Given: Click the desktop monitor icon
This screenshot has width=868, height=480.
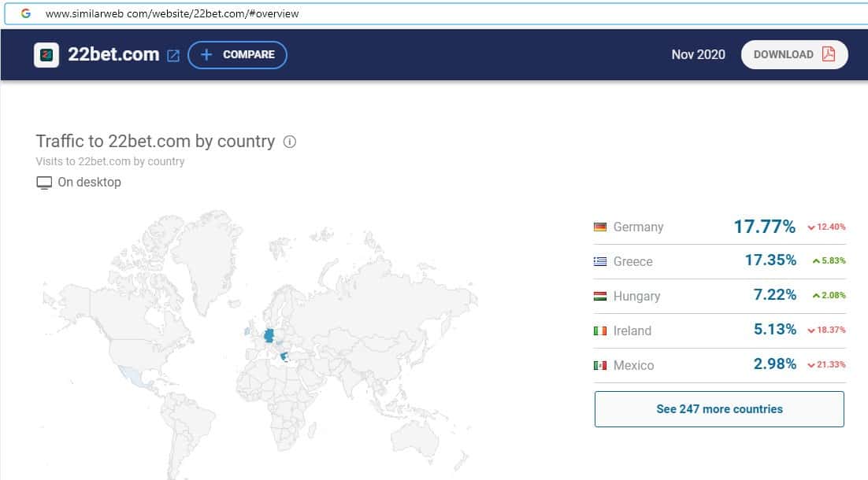Looking at the screenshot, I should click(x=44, y=183).
